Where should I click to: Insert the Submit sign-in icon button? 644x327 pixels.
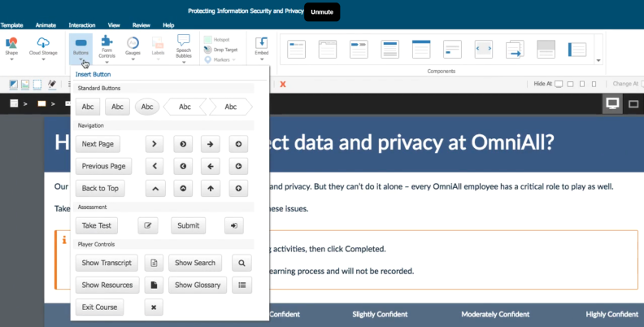pyautogui.click(x=234, y=225)
